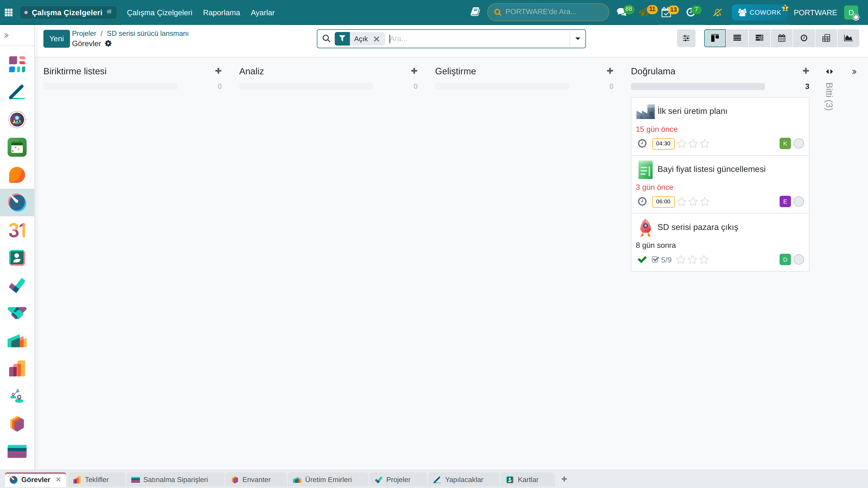Screen dimensions: 868x488
Task: Toggle status circle on Bayi fiyat listesi güncellemesi
Action: (x=799, y=201)
